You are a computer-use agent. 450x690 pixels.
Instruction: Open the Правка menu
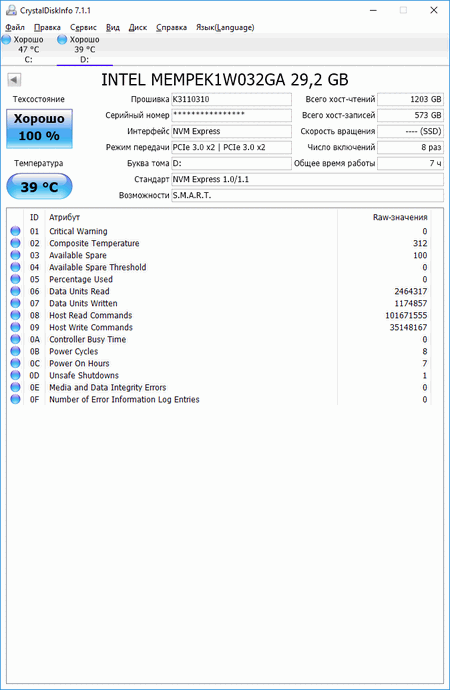click(47, 27)
